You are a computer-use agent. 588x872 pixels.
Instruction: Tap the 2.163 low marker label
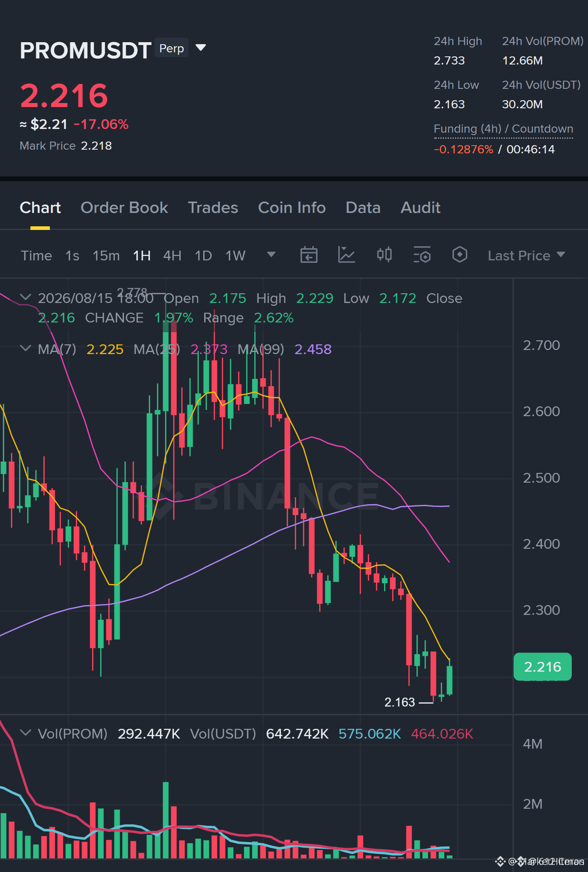pos(399,702)
